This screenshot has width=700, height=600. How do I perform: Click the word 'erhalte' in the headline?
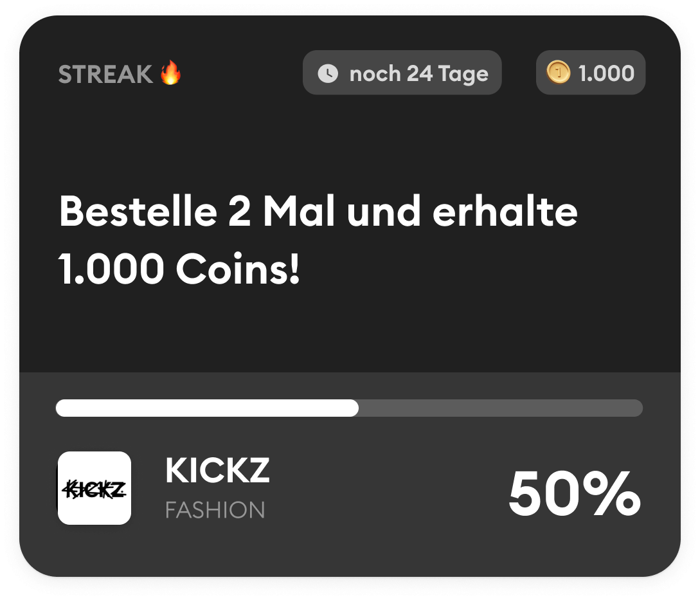[505, 211]
